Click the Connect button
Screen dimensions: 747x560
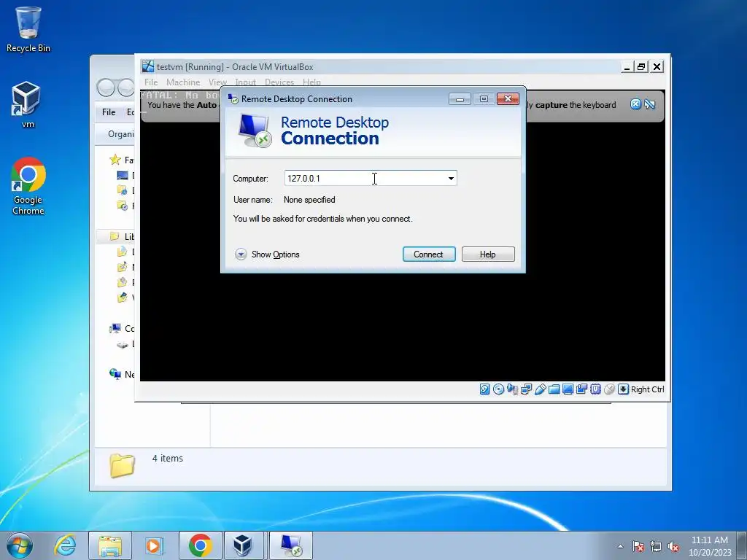click(x=429, y=254)
